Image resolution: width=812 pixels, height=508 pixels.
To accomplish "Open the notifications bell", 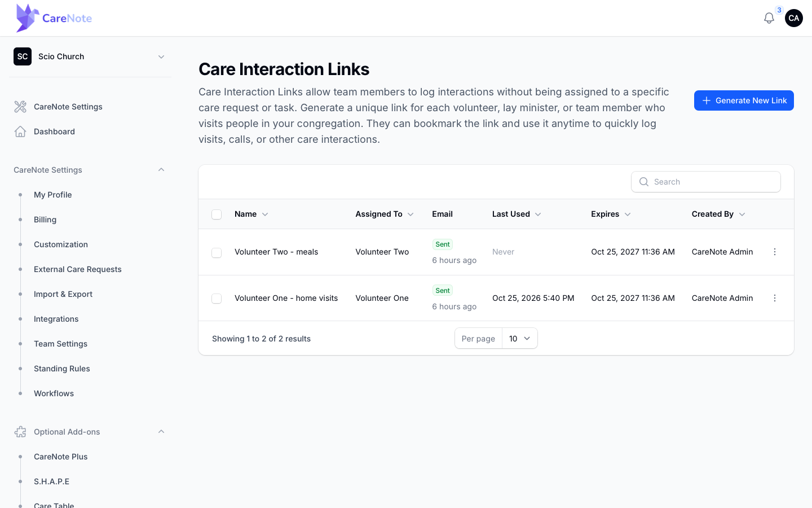I will (x=769, y=18).
